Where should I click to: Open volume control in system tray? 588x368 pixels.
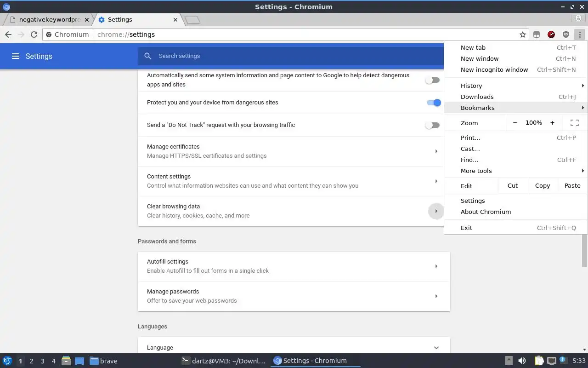coord(522,361)
